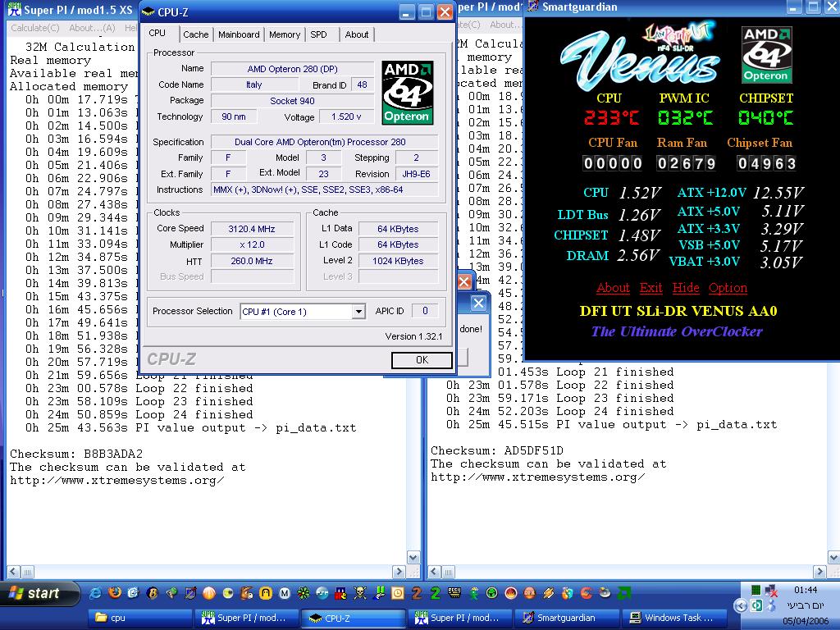
Task: Click down arrow of right Super PI vertical scrollbar
Action: click(x=834, y=558)
